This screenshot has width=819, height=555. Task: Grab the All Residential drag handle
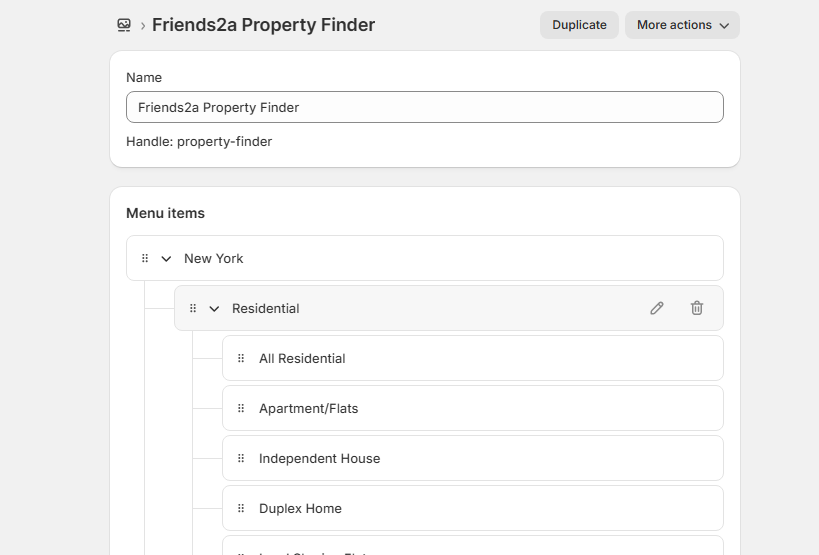[x=241, y=358]
